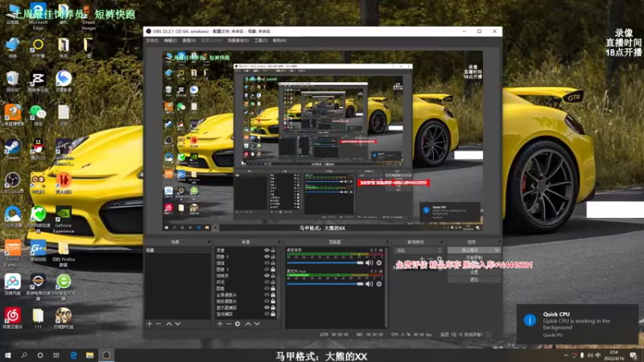Toggle visibility eye for 全景摄像头 source

tap(266, 294)
